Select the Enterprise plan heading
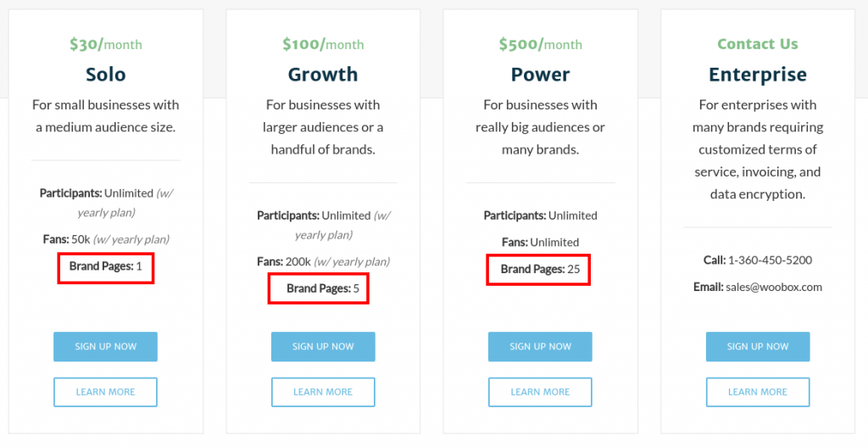The height and width of the screenshot is (448, 868). [757, 75]
